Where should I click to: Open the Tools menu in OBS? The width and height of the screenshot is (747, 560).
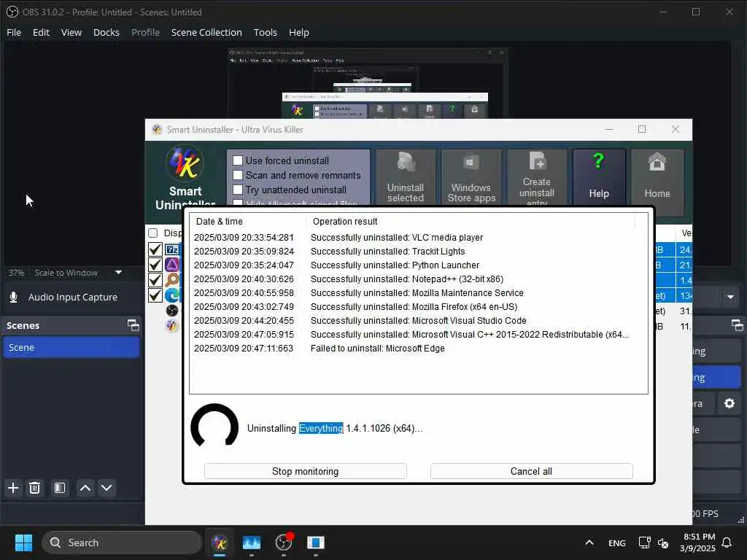(266, 32)
